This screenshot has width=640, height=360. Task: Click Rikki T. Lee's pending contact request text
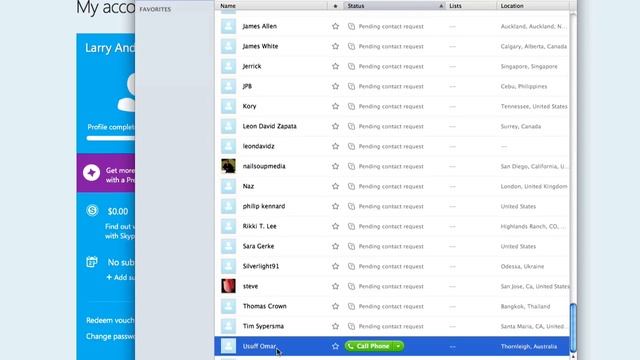[391, 226]
